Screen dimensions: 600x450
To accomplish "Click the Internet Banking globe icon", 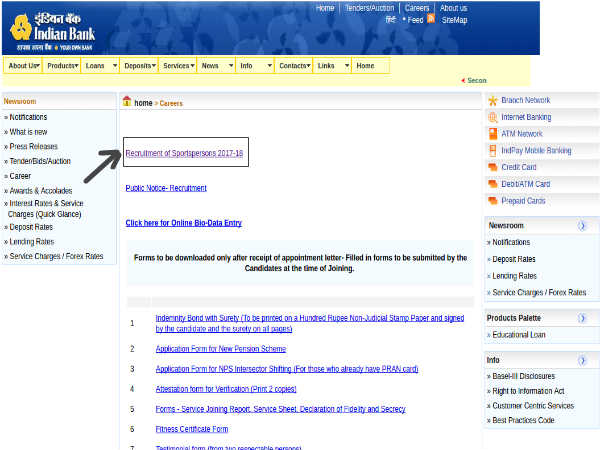I will pyautogui.click(x=493, y=117).
